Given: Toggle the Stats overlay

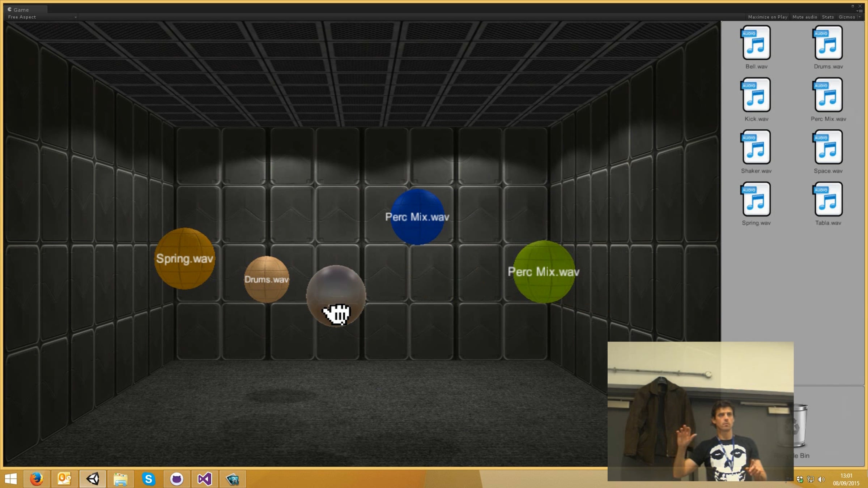Looking at the screenshot, I should [827, 17].
